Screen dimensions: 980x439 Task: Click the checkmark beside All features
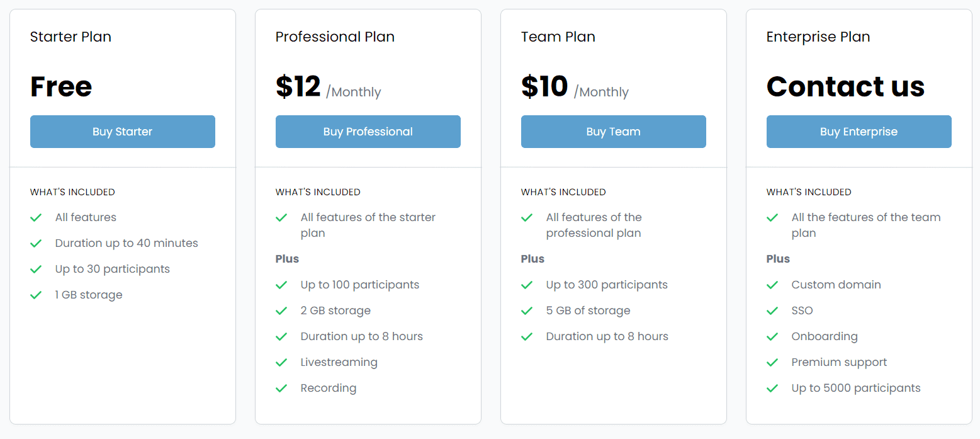click(36, 217)
